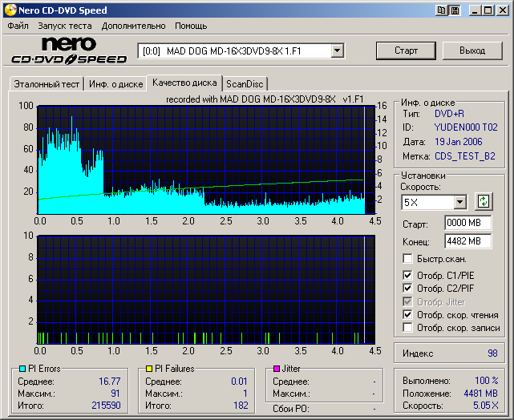Click the Nero app icon in title bar

coord(10,10)
